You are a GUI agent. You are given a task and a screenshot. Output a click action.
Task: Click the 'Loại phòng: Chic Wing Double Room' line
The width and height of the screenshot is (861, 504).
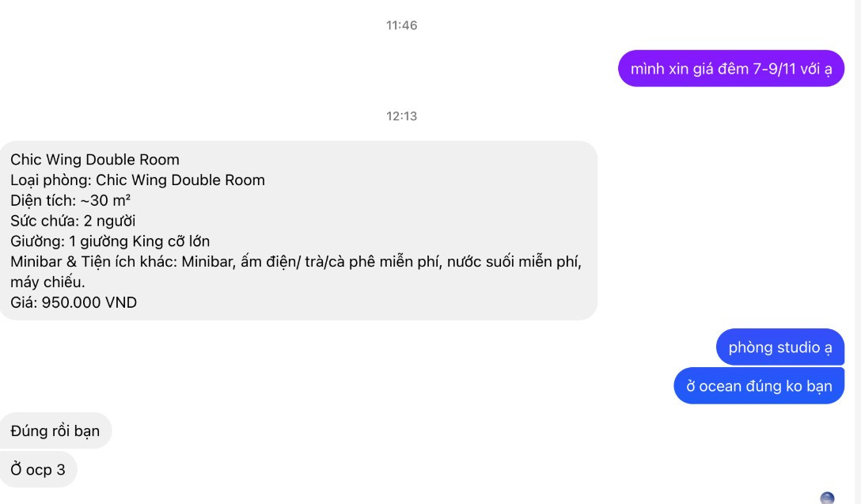point(137,180)
